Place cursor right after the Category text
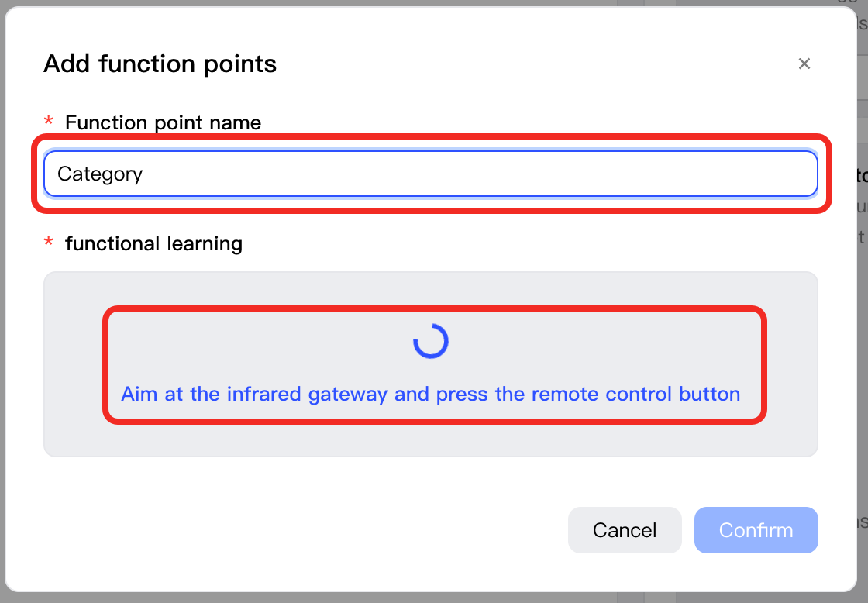 [x=144, y=174]
